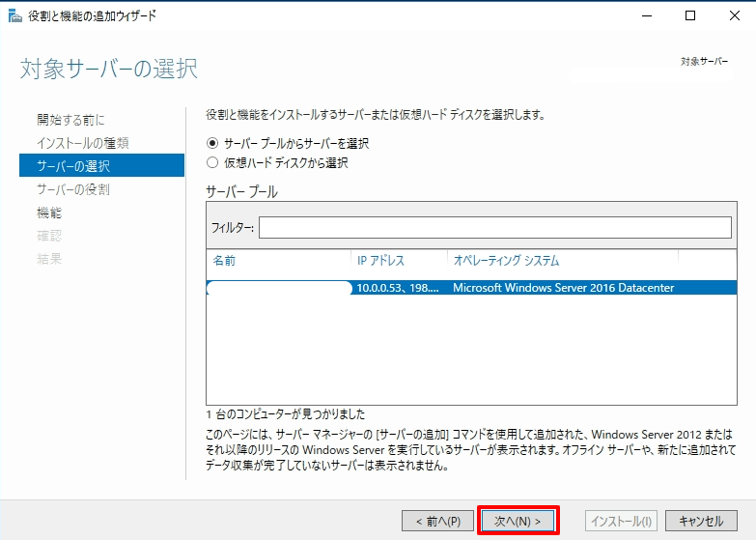
Task: Click the 対象サーバー label at top right
Action: pyautogui.click(x=704, y=61)
